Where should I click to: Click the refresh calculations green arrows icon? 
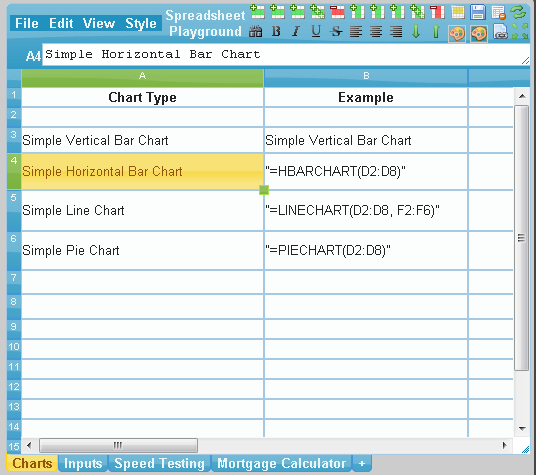(x=518, y=12)
